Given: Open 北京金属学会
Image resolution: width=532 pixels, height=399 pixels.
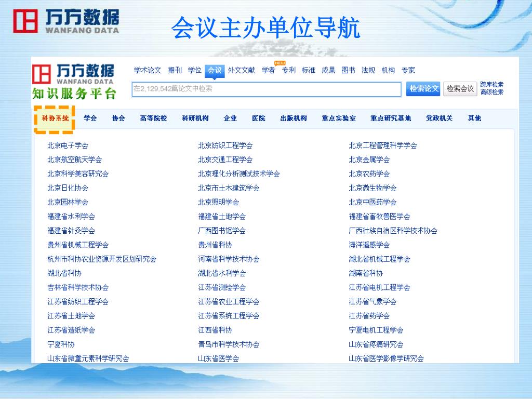Looking at the screenshot, I should 369,160.
